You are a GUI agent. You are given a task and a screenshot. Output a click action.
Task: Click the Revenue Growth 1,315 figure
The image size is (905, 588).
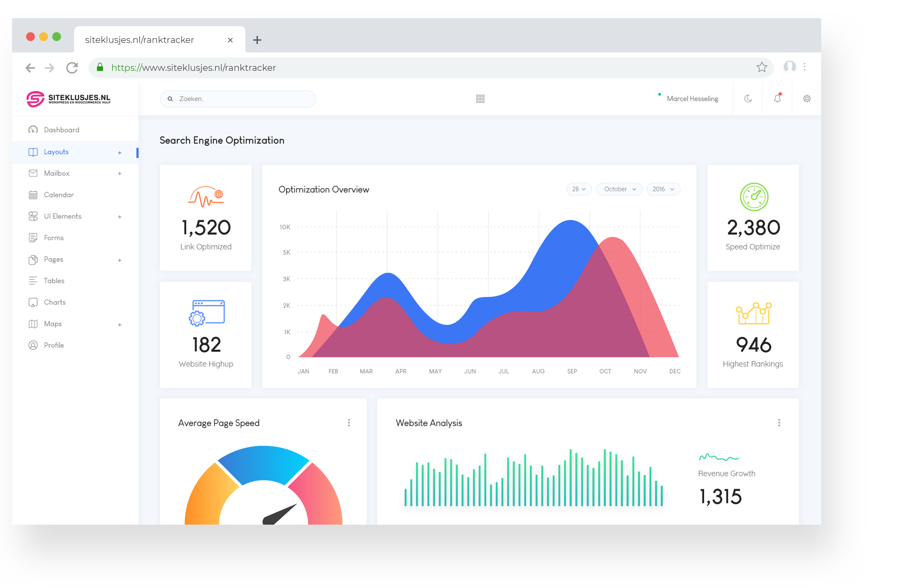click(721, 496)
